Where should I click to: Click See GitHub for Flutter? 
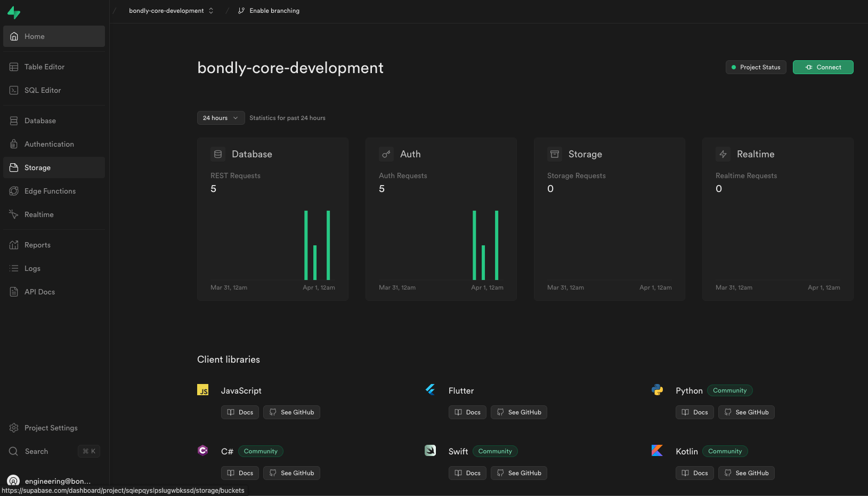coord(519,412)
